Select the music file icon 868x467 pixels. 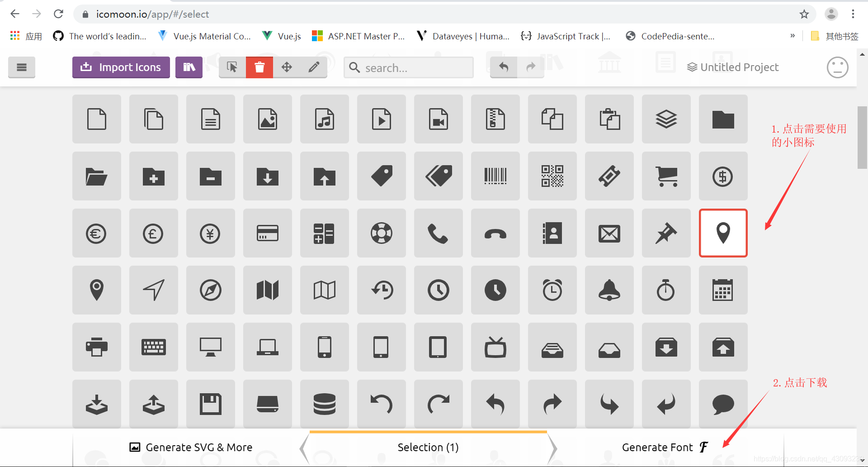[x=325, y=119]
